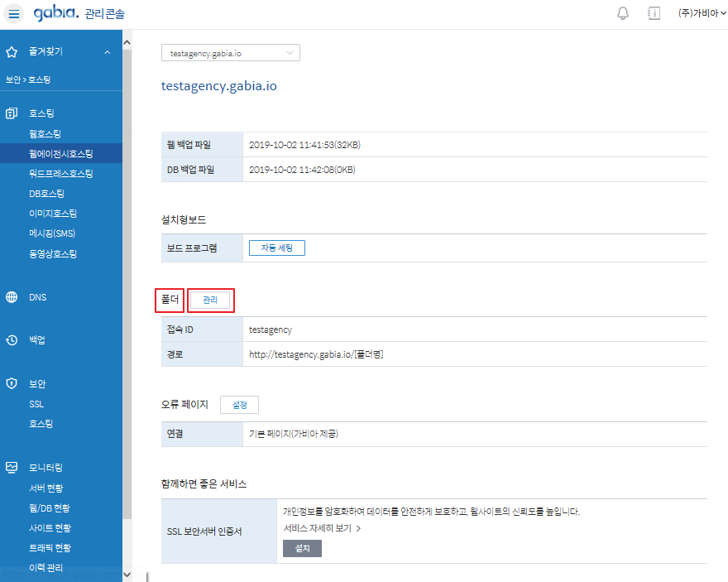Open 서비스 자세히 보기 link
This screenshot has height=582, width=728.
322,528
